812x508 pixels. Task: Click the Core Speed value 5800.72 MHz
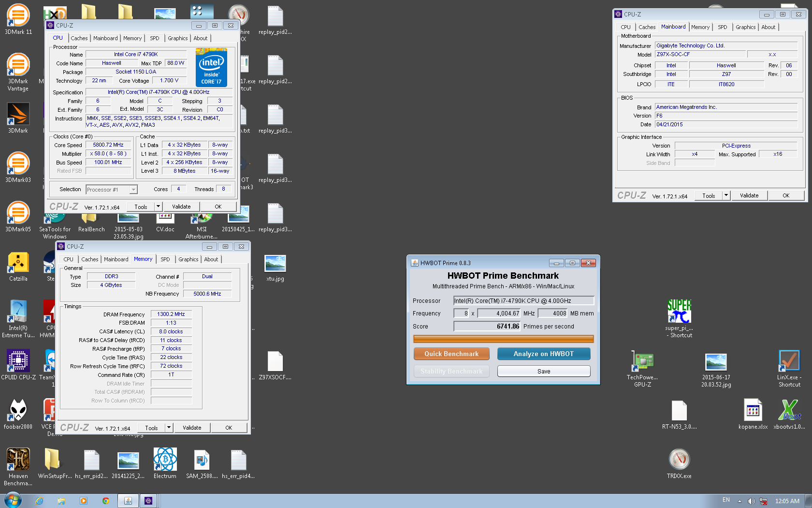click(x=108, y=145)
